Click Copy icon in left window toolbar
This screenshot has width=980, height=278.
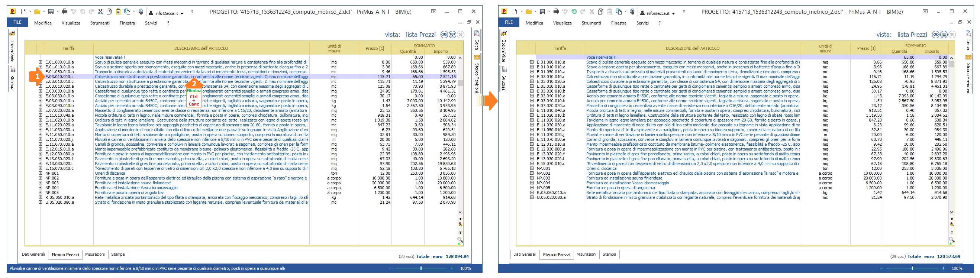tap(109, 12)
